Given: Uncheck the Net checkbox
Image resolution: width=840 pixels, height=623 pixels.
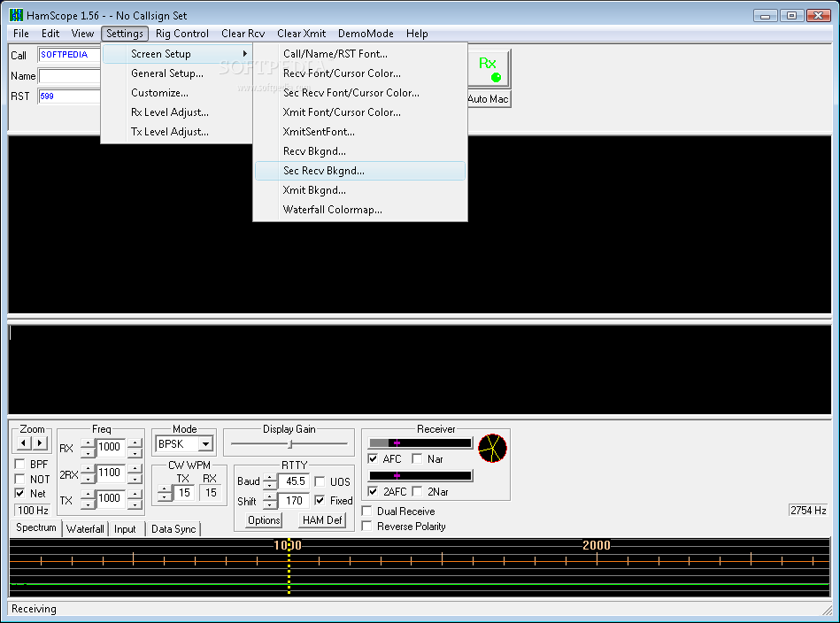Looking at the screenshot, I should click(19, 494).
